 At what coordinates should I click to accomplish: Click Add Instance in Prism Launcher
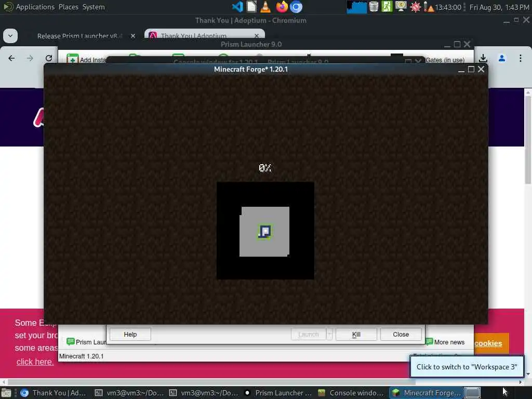point(87,60)
